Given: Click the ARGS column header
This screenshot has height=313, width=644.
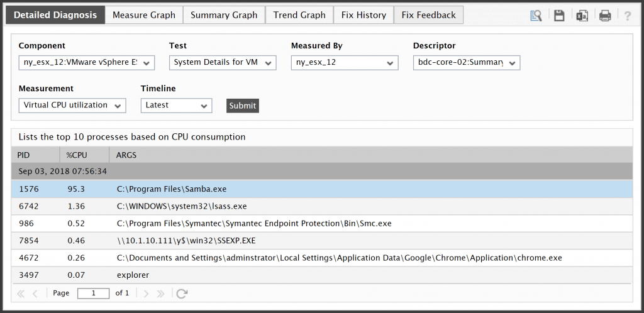Looking at the screenshot, I should coord(371,155).
